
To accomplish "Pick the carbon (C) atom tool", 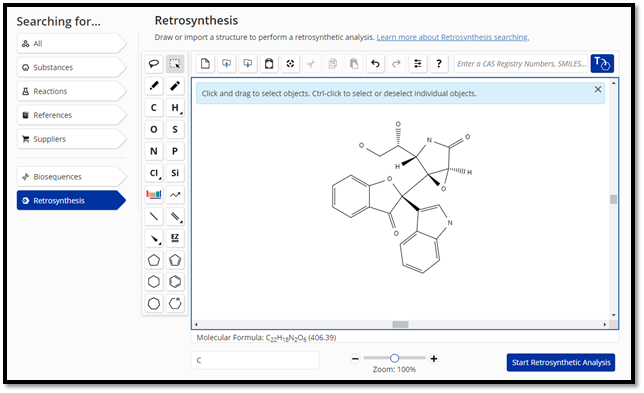I will (x=154, y=108).
